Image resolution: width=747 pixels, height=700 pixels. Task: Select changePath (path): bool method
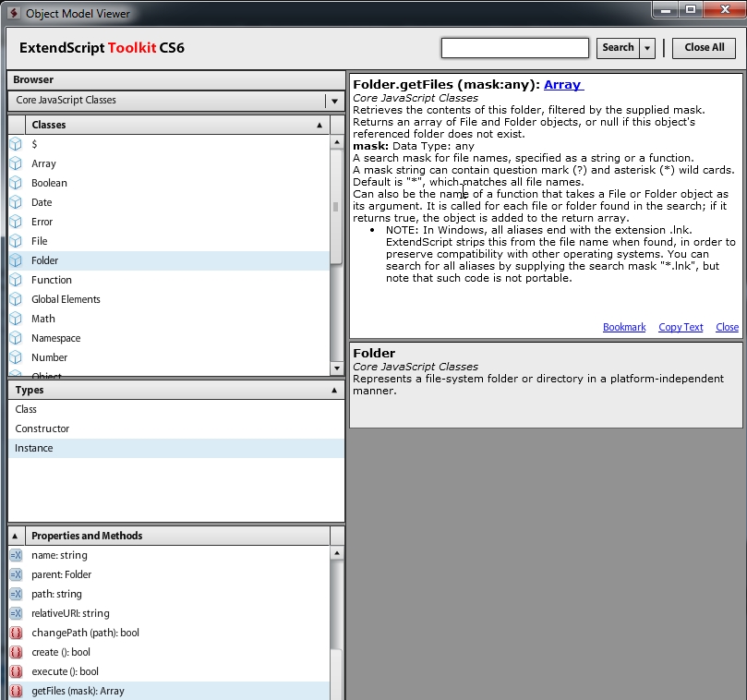(169, 633)
